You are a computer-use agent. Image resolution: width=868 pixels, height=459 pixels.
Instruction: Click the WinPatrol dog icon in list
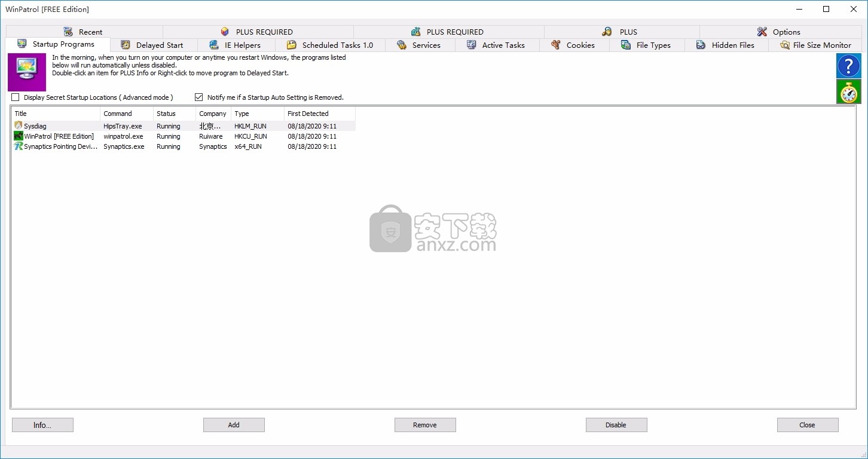click(x=19, y=136)
